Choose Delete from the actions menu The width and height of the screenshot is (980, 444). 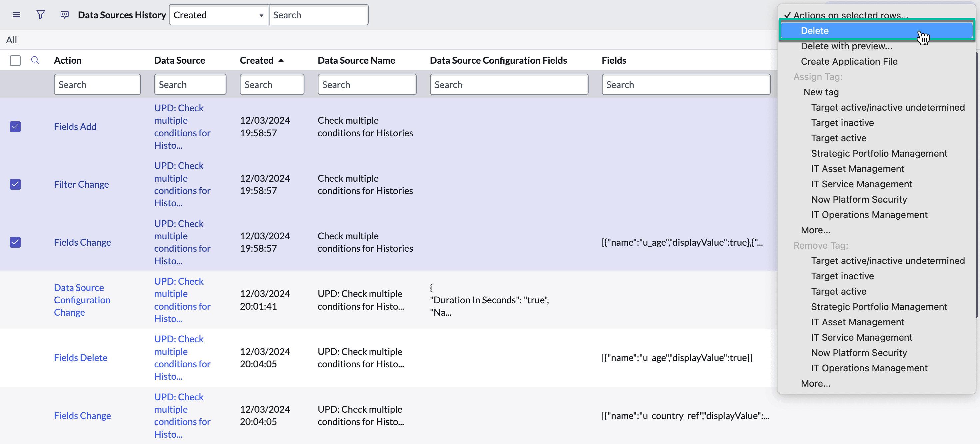(x=814, y=30)
